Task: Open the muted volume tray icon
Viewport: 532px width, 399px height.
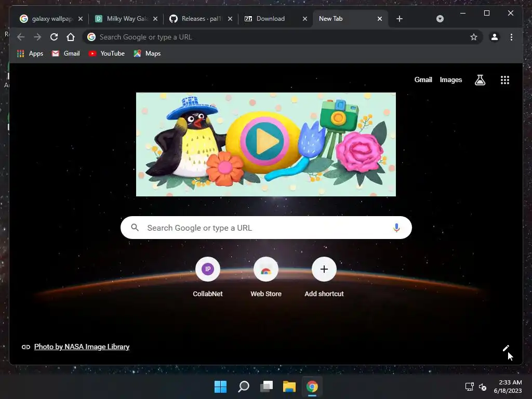Action: 483,387
